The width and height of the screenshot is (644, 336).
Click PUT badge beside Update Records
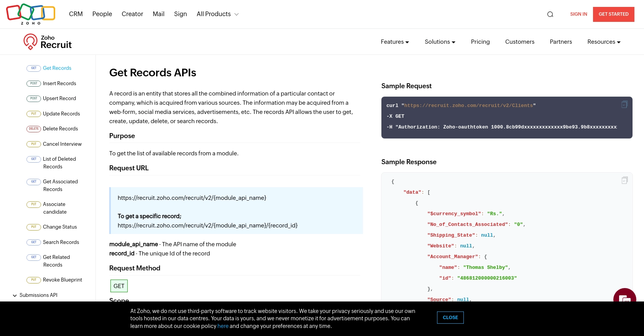(34, 114)
